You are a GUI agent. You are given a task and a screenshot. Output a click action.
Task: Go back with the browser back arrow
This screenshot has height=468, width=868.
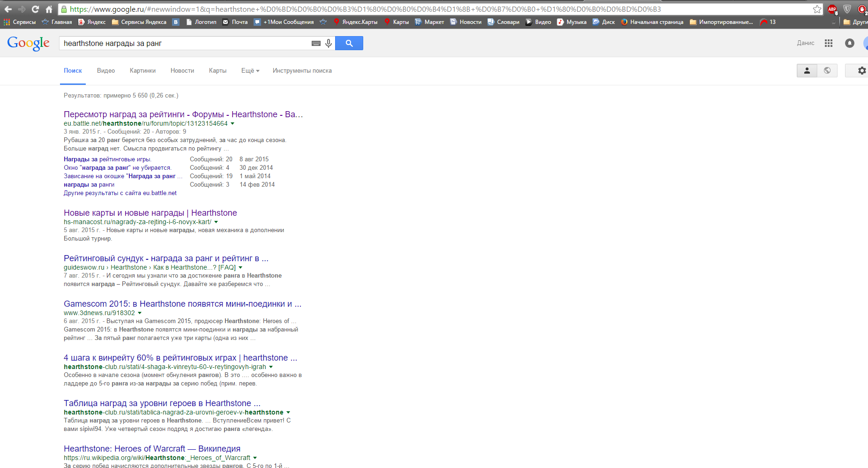pyautogui.click(x=8, y=9)
